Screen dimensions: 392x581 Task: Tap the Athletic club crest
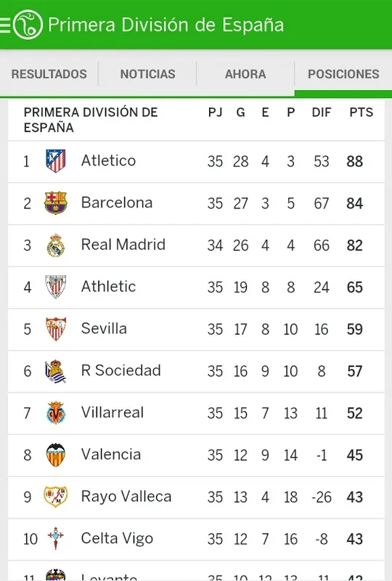pyautogui.click(x=56, y=287)
